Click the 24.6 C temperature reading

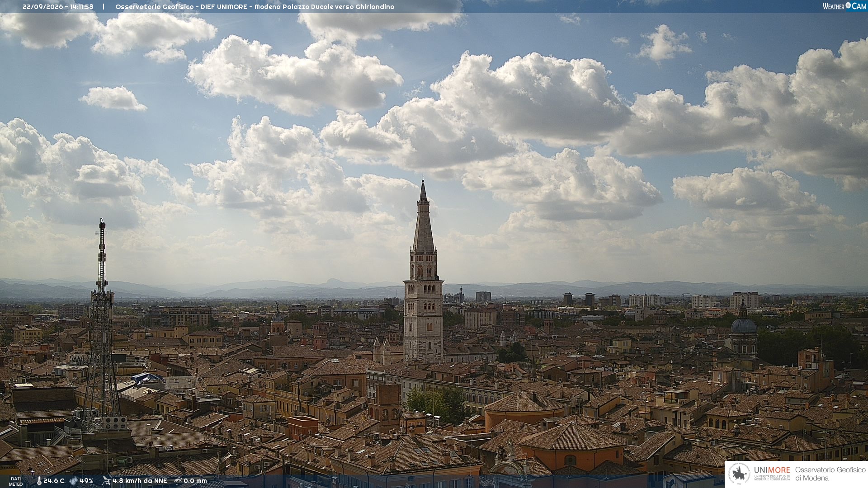pos(54,481)
